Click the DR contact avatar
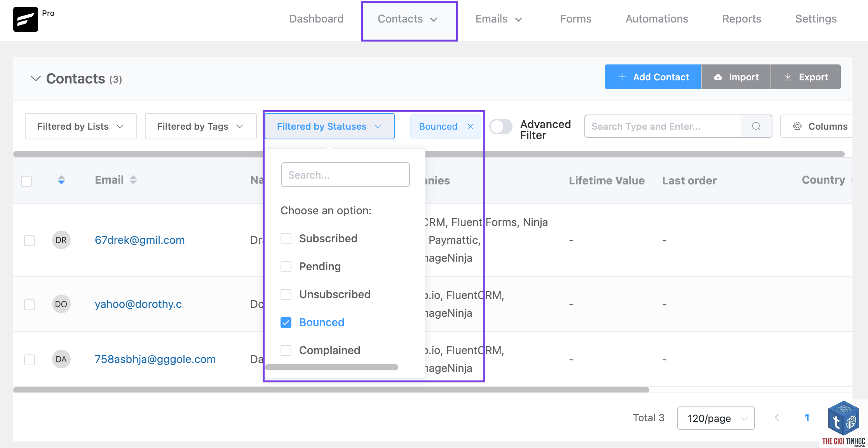Screen dimensions: 868x448 61,240
